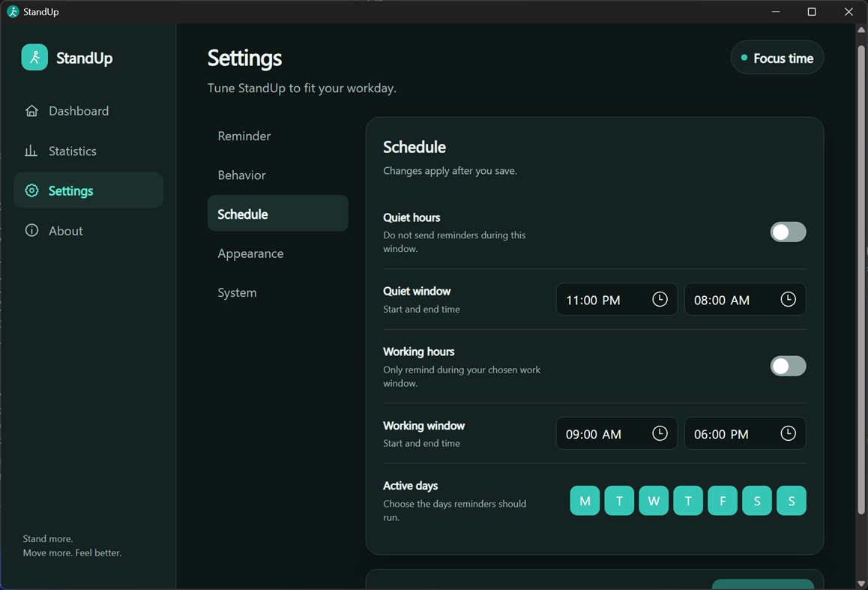Toggle Friday in Active days
The image size is (868, 590).
click(x=723, y=501)
